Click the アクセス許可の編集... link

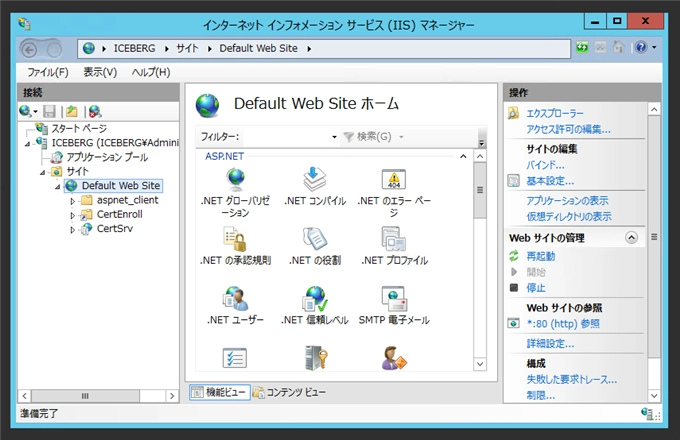569,129
